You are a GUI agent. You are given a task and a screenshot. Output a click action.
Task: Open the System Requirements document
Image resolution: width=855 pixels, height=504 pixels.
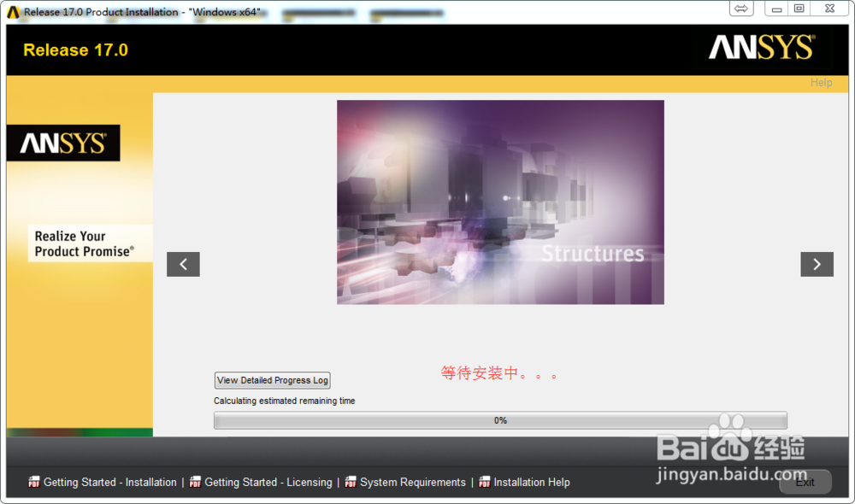[x=413, y=482]
